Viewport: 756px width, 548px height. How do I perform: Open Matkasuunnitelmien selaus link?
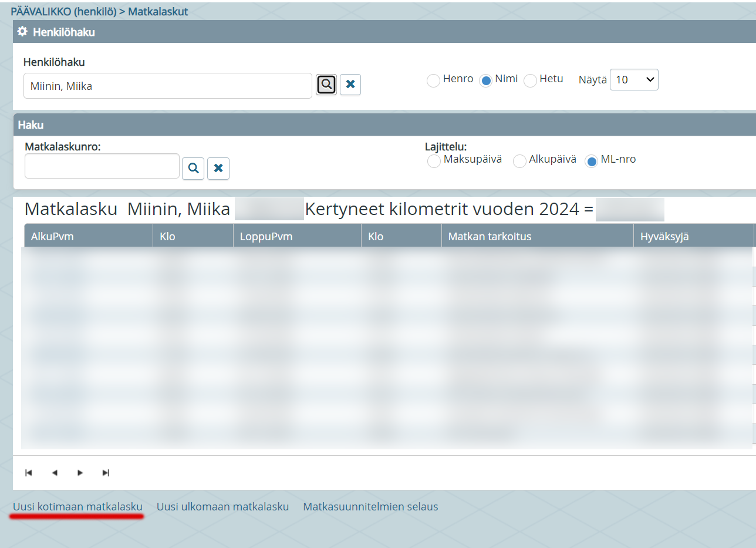click(x=370, y=506)
